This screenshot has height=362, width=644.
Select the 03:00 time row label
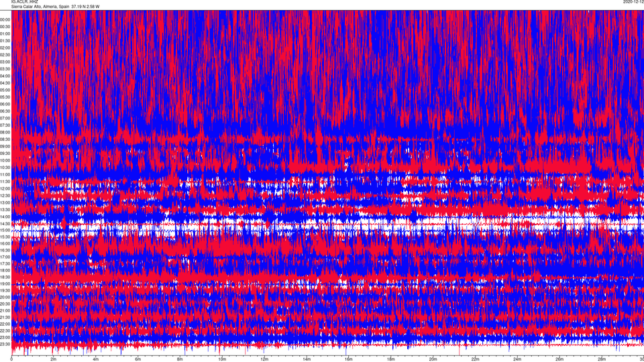pyautogui.click(x=5, y=62)
